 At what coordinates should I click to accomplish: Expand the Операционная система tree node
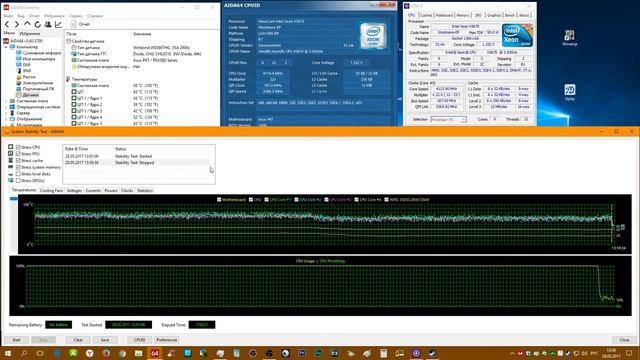[x=6, y=107]
